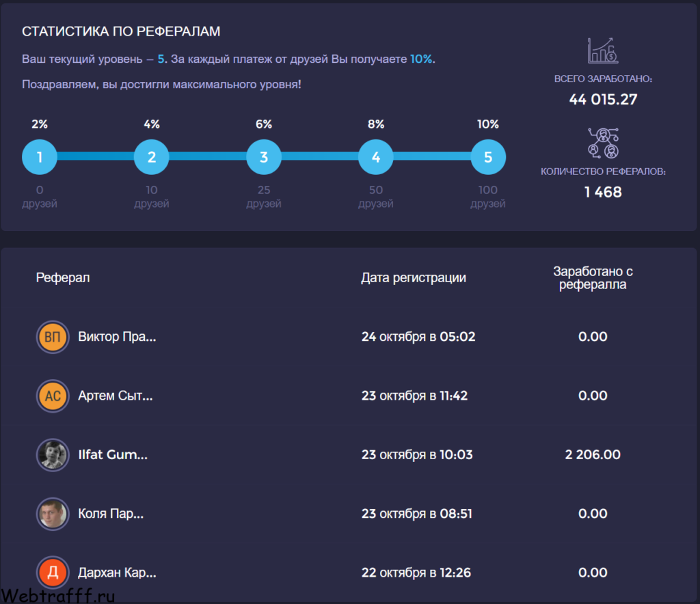
Task: Click the Дата регистрации column header
Action: point(414,278)
